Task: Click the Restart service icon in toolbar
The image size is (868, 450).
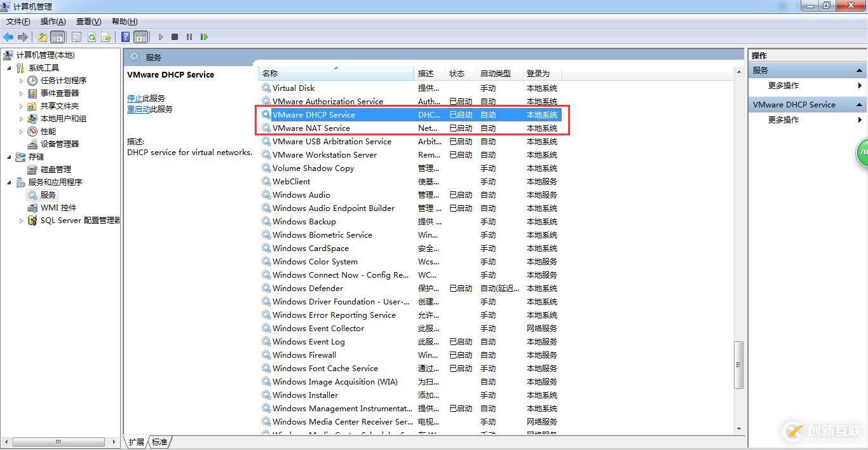Action: (204, 37)
